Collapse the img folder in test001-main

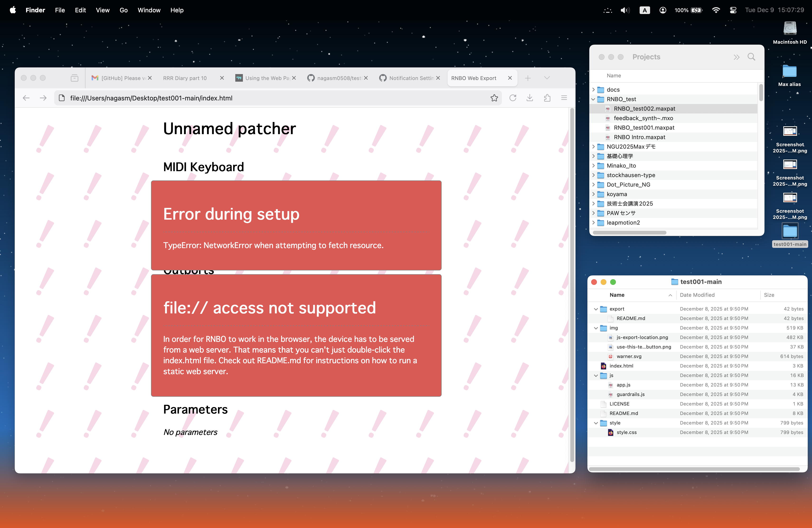pyautogui.click(x=596, y=328)
